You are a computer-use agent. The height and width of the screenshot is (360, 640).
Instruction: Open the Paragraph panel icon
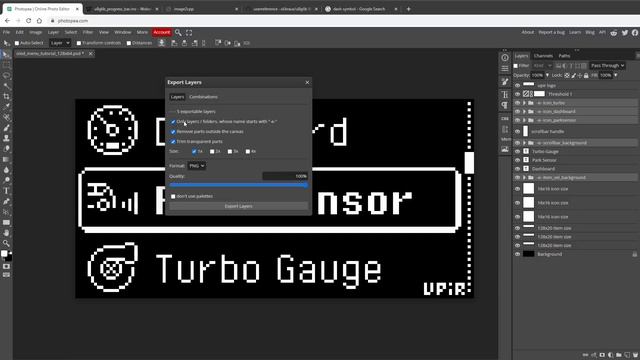coord(505,105)
